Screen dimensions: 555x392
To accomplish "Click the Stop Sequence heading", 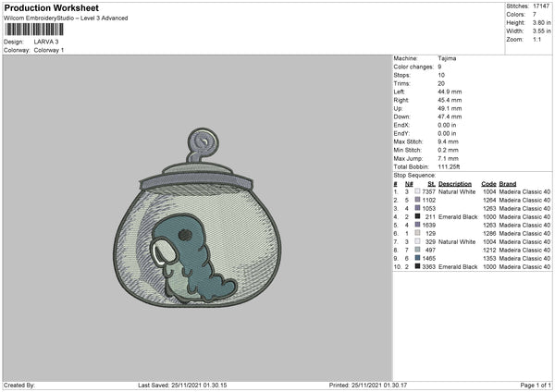I will pyautogui.click(x=414, y=174).
